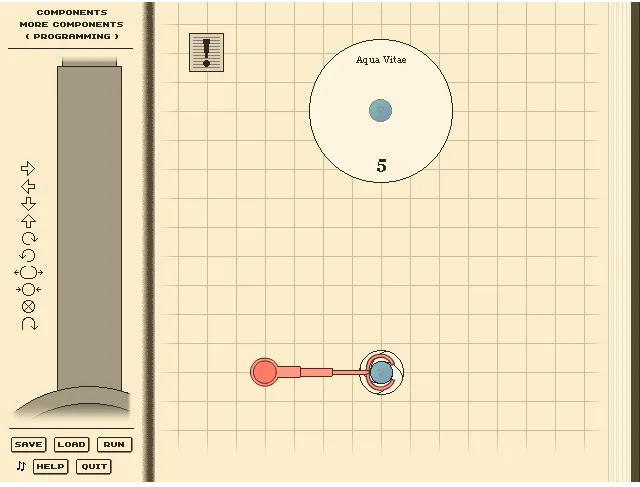Choose the open grabber (release) instruction
Screen dimensions: 640x487
(28, 272)
